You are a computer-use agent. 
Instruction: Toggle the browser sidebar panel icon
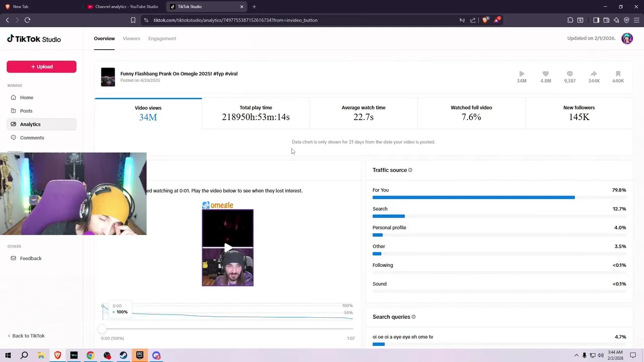tap(596, 20)
